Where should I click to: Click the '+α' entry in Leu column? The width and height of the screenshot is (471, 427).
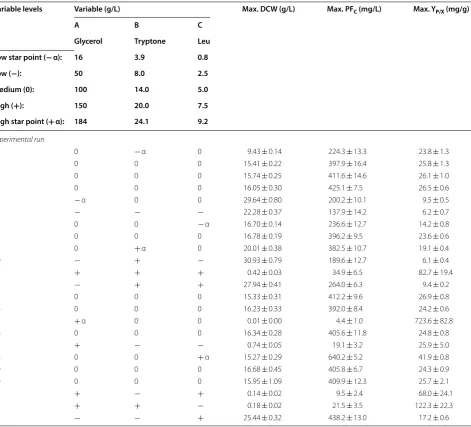pos(203,357)
